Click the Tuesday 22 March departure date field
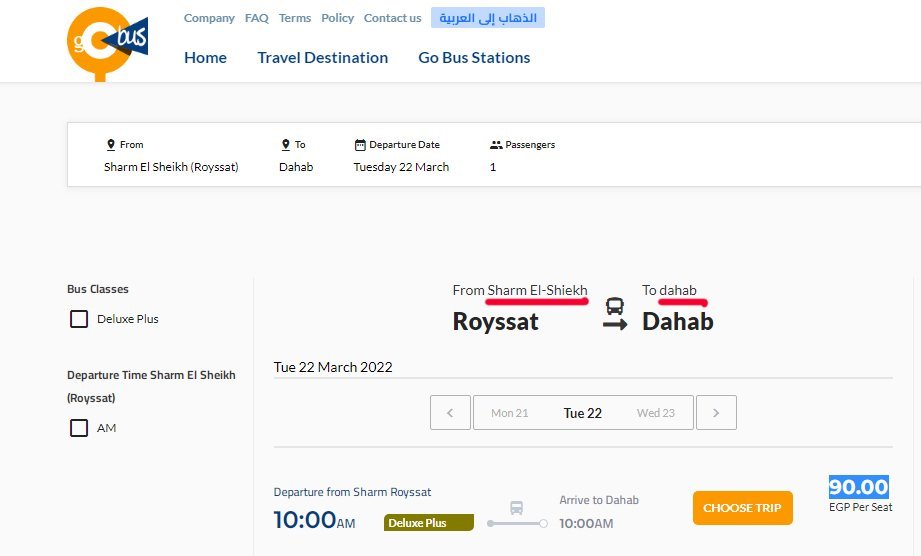Viewport: 921px width, 556px height. [401, 167]
